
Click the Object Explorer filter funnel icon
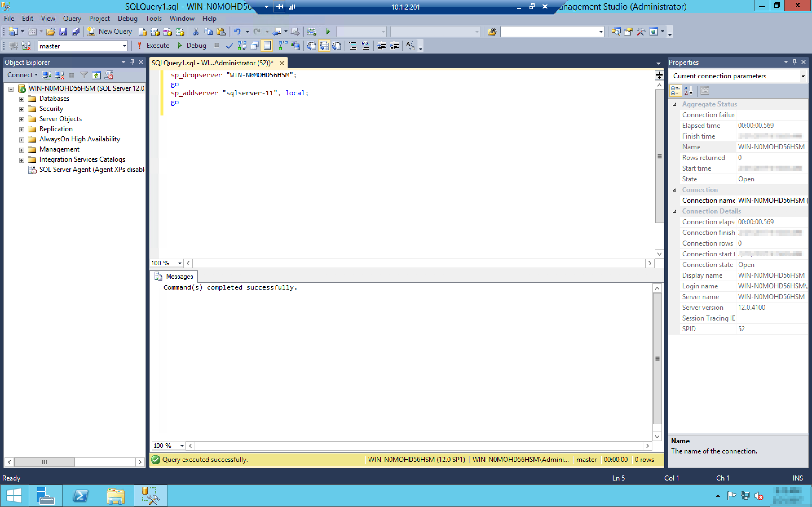84,75
